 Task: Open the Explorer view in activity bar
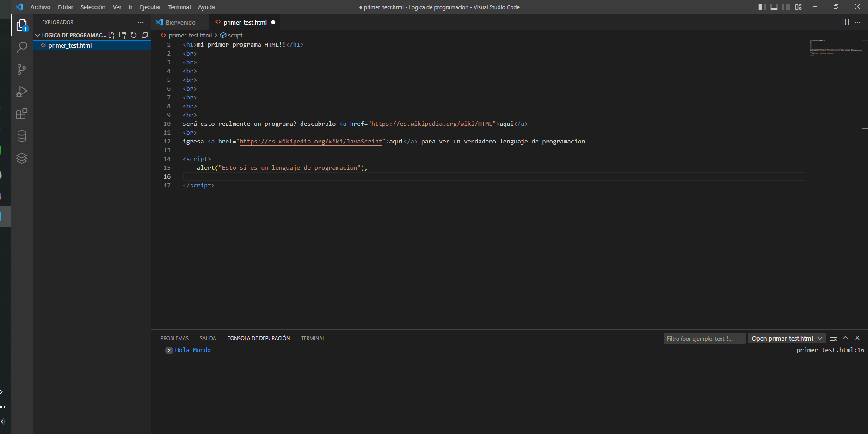point(22,25)
